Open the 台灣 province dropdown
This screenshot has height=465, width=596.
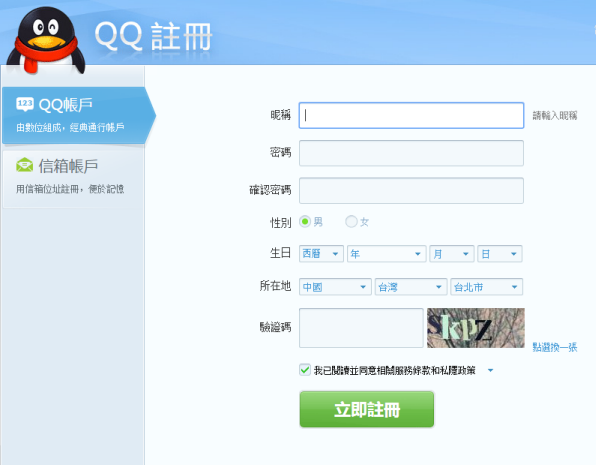click(411, 287)
